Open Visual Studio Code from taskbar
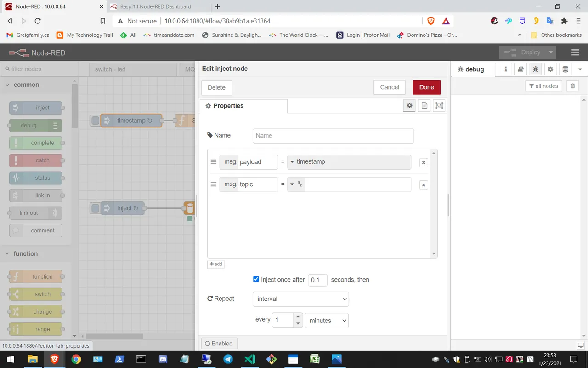 pos(250,359)
